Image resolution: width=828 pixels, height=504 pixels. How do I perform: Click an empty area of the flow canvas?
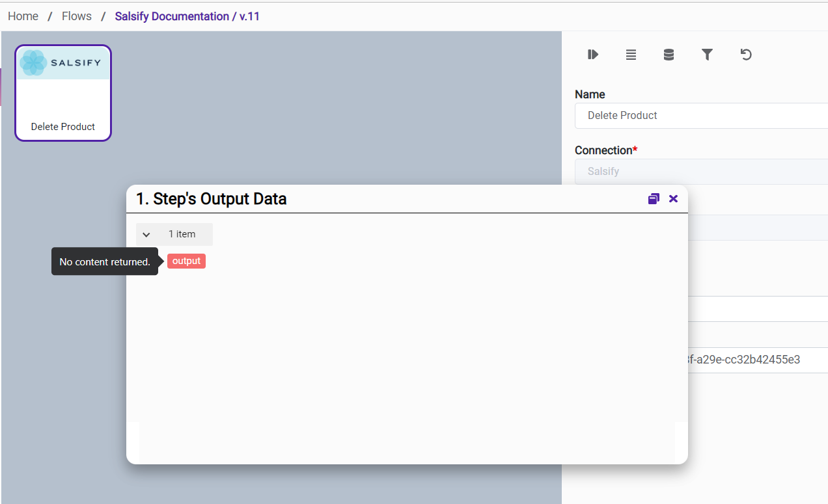pyautogui.click(x=325, y=111)
